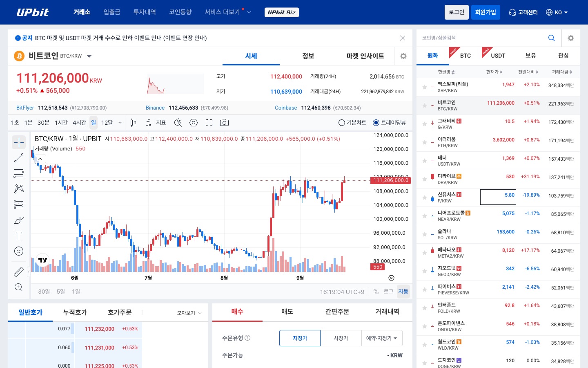Select the ruler measure tool
The width and height of the screenshot is (588, 368).
[x=19, y=272]
